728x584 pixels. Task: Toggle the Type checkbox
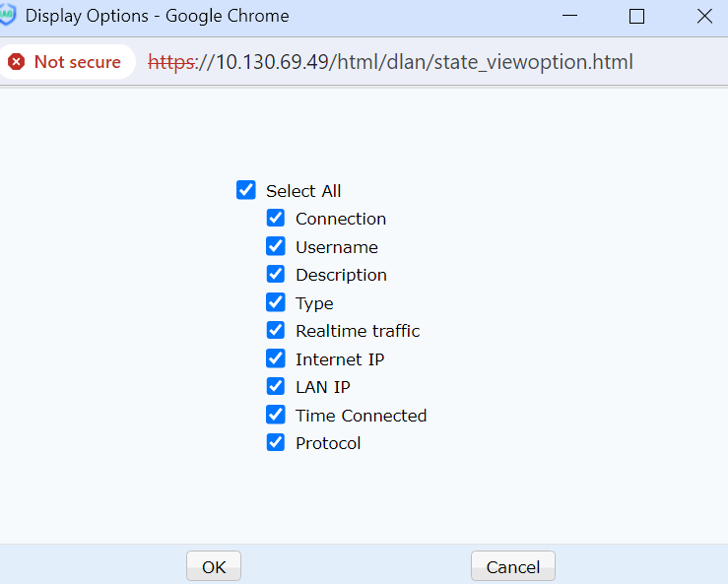point(276,302)
